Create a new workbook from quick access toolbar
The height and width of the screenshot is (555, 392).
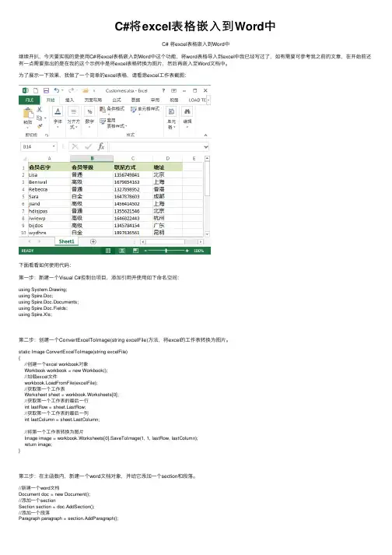click(x=36, y=90)
